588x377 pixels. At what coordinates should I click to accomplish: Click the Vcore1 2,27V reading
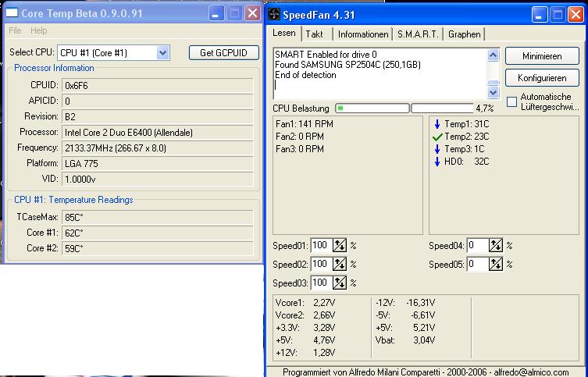click(x=305, y=303)
